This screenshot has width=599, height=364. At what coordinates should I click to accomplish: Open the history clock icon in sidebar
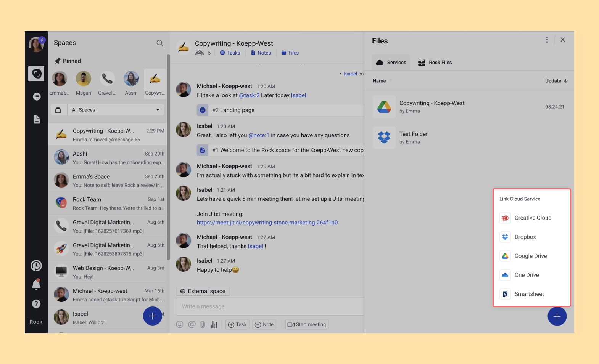[36, 266]
